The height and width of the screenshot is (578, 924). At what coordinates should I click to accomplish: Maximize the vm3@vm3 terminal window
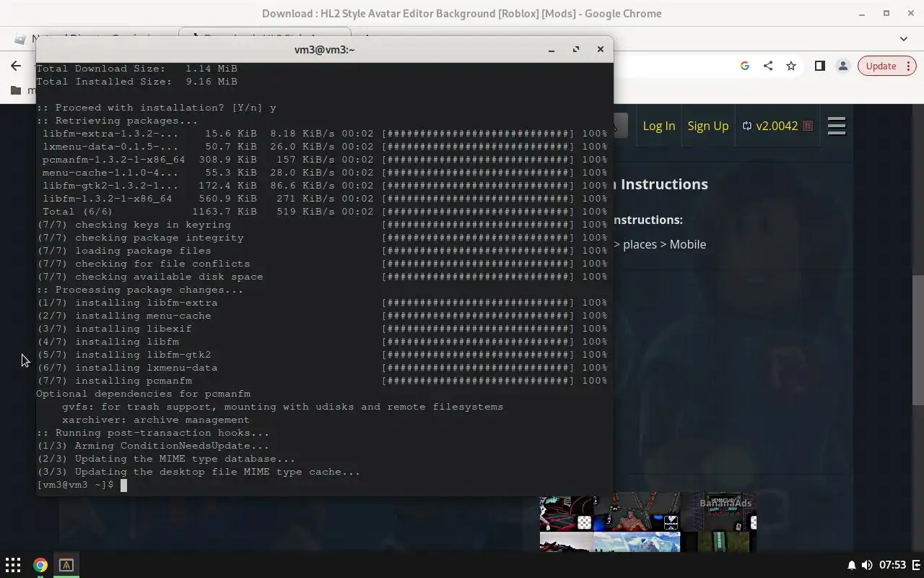tap(576, 49)
